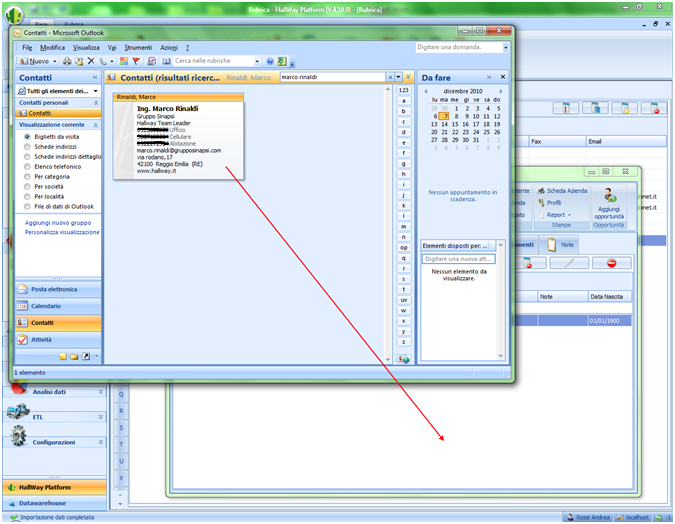The width and height of the screenshot is (675, 524).
Task: Click the folder list icon at navigation bottom
Action: pos(74,356)
